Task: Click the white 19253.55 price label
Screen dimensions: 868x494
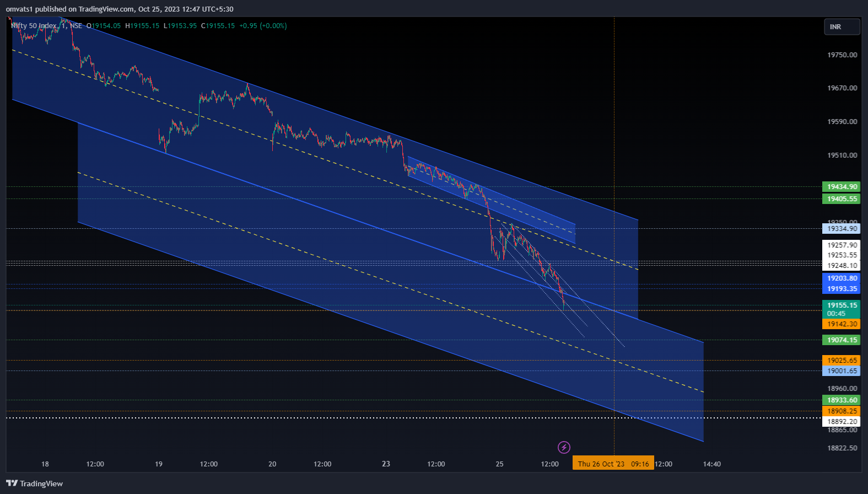Action: (841, 255)
